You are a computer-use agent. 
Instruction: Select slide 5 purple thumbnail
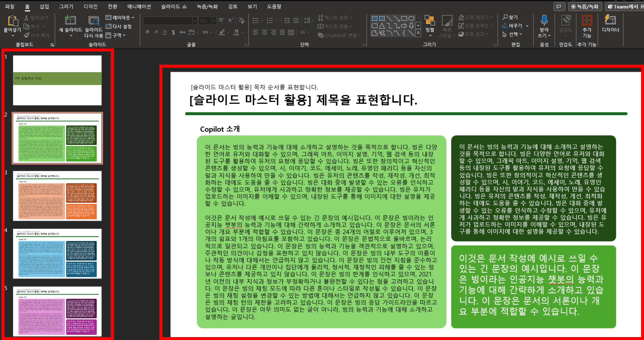(x=57, y=311)
